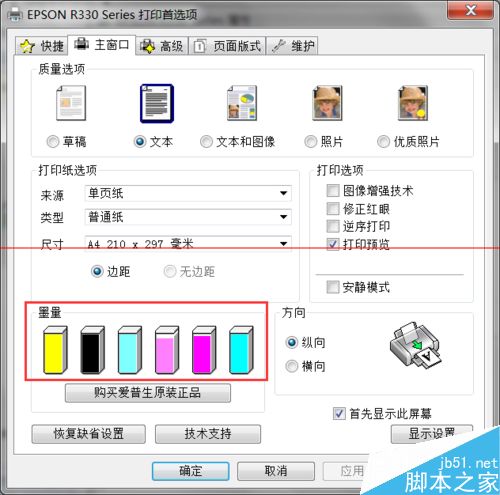Image resolution: width=500 pixels, height=495 pixels.
Task: Click the star icon on the 快捷 tab
Action: [27, 46]
